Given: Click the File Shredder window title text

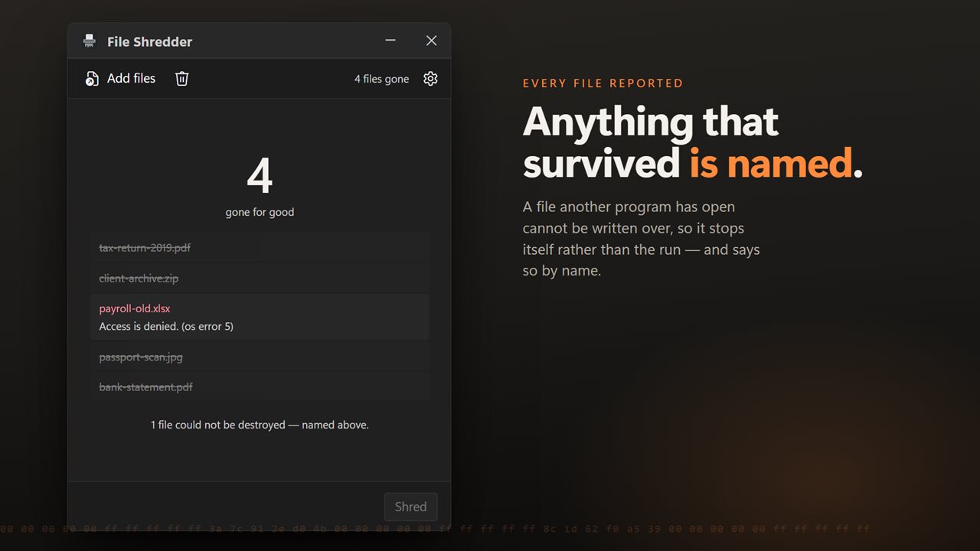Looking at the screenshot, I should coord(149,41).
